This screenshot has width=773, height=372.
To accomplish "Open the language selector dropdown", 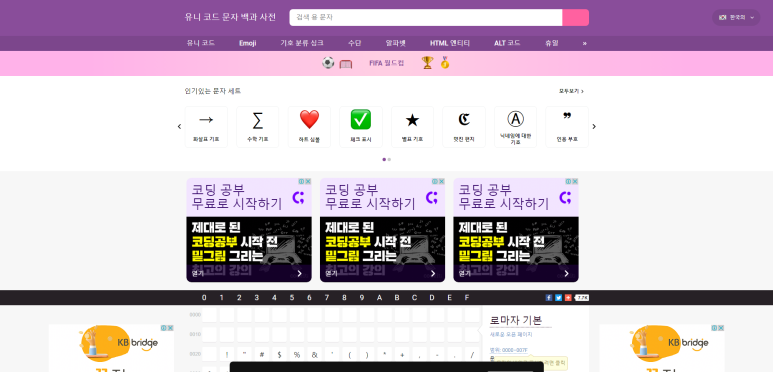I will [x=736, y=17].
